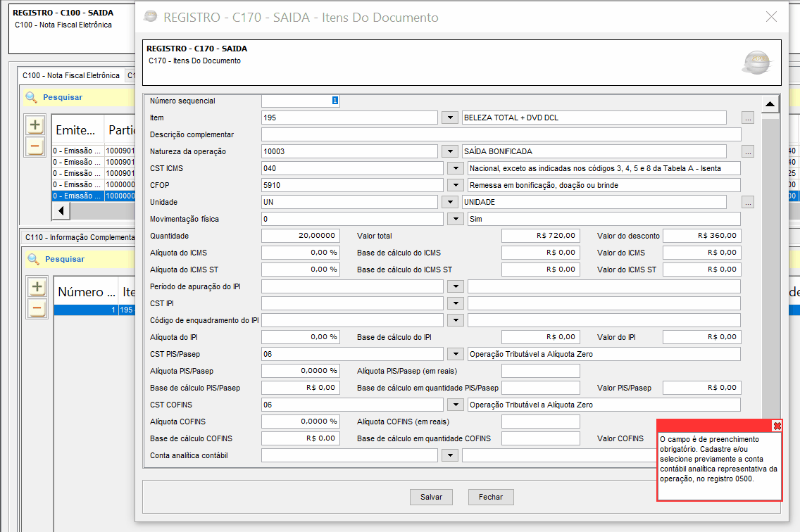Image resolution: width=800 pixels, height=532 pixels.
Task: Expand Conta analítica contábil dropdown
Action: point(450,455)
